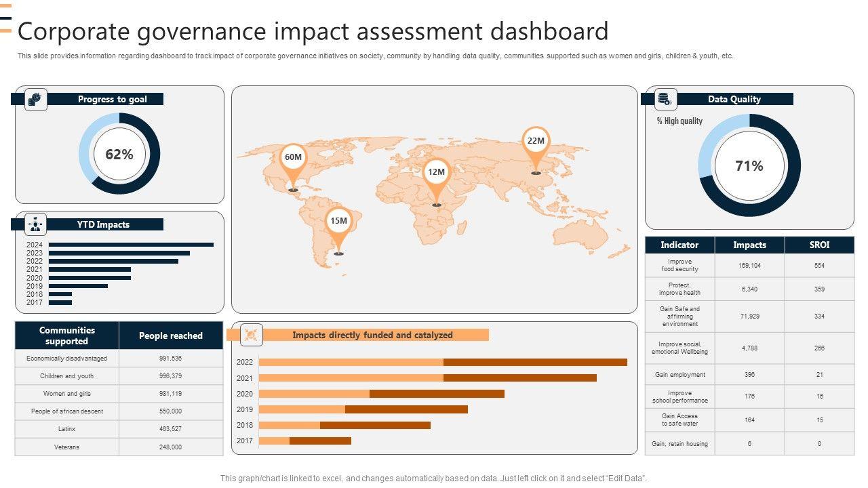The image size is (868, 488).
Task: Select the 12M map pin
Action: pyautogui.click(x=436, y=172)
